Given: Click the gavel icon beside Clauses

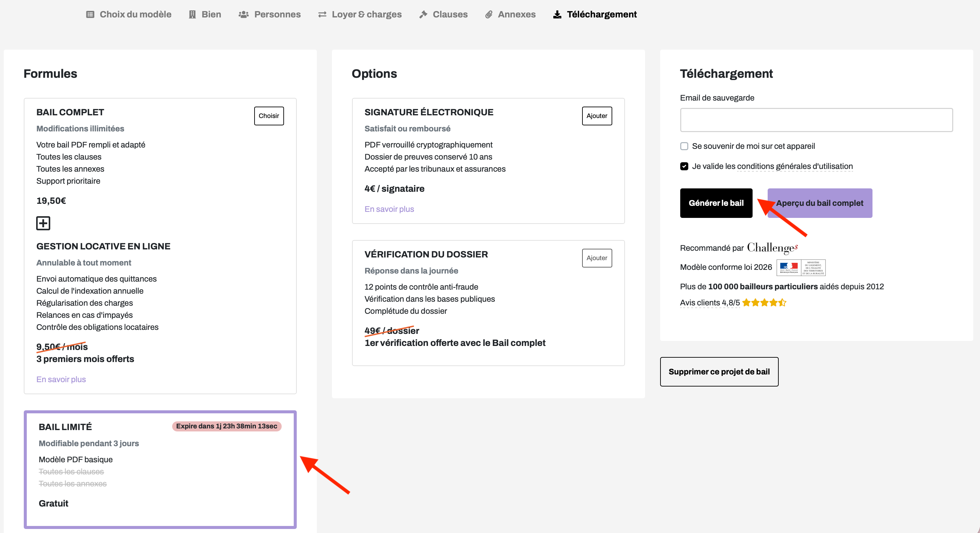Looking at the screenshot, I should pos(423,14).
